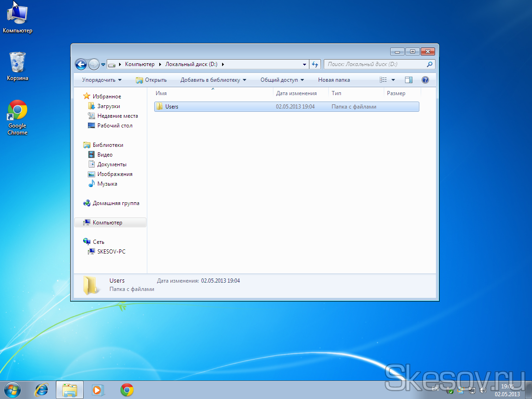Open the Help question mark icon
Image resolution: width=532 pixels, height=399 pixels.
pyautogui.click(x=425, y=80)
